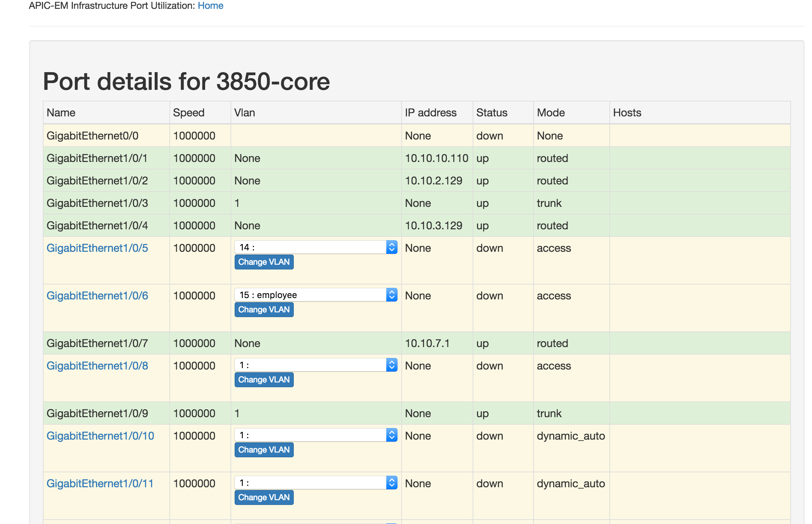This screenshot has width=812, height=524.
Task: Open GigabitEthernet1/0/11 port link
Action: (100, 484)
